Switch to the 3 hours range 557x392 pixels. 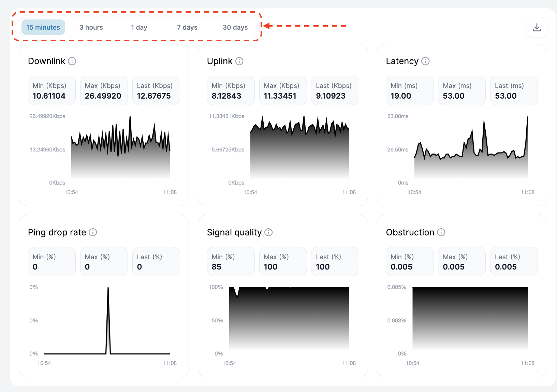tap(91, 27)
